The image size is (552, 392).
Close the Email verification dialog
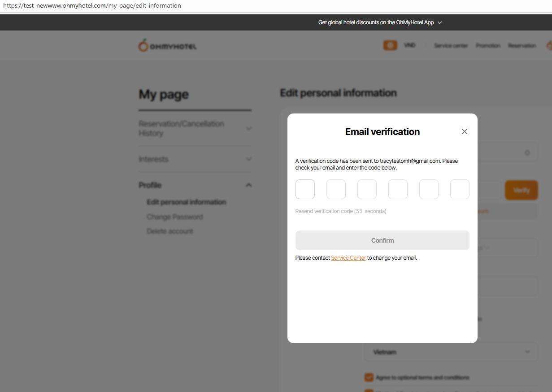[465, 131]
